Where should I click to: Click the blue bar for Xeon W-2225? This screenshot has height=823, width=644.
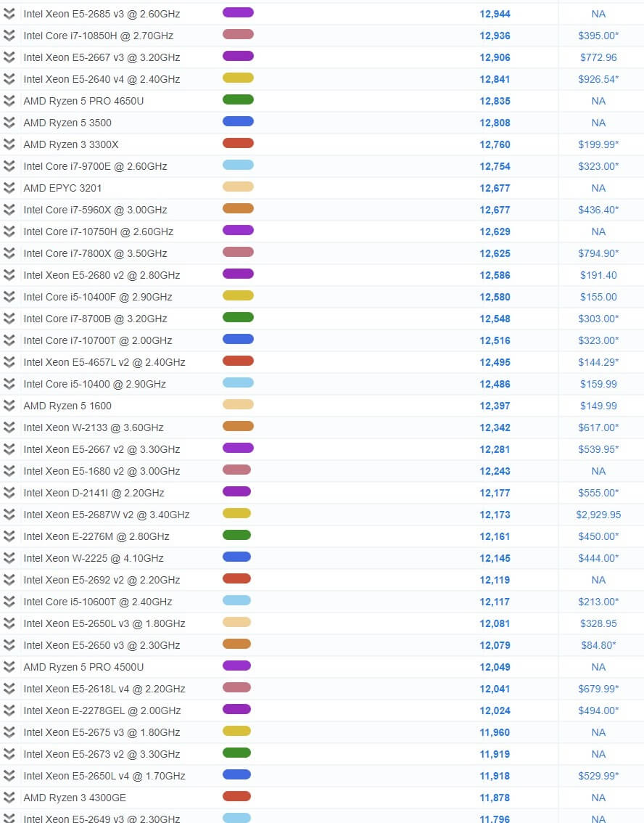click(237, 557)
